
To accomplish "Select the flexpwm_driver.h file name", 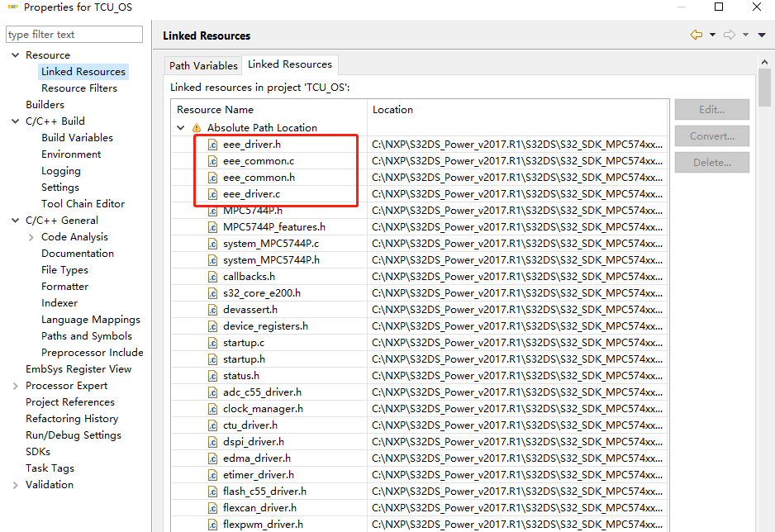I will (x=263, y=525).
